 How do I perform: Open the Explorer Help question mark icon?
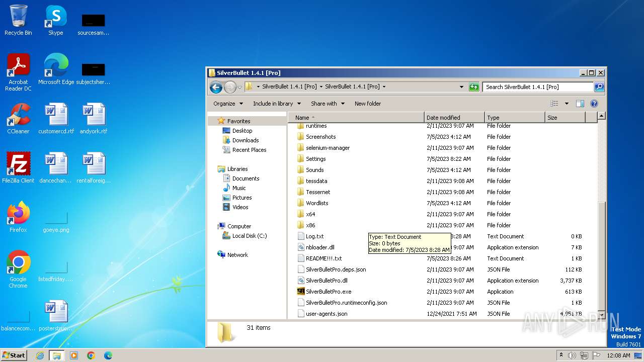[x=594, y=104]
